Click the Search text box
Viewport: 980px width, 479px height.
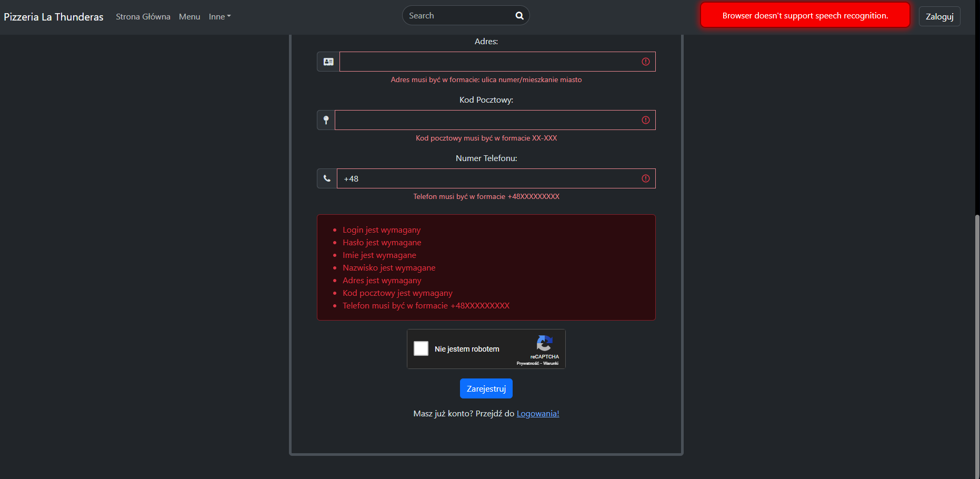[458, 16]
